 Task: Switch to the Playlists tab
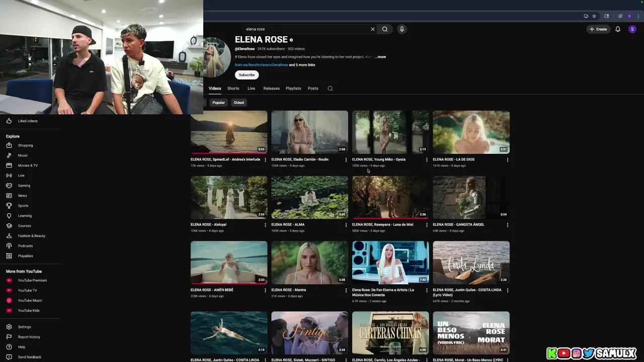293,88
